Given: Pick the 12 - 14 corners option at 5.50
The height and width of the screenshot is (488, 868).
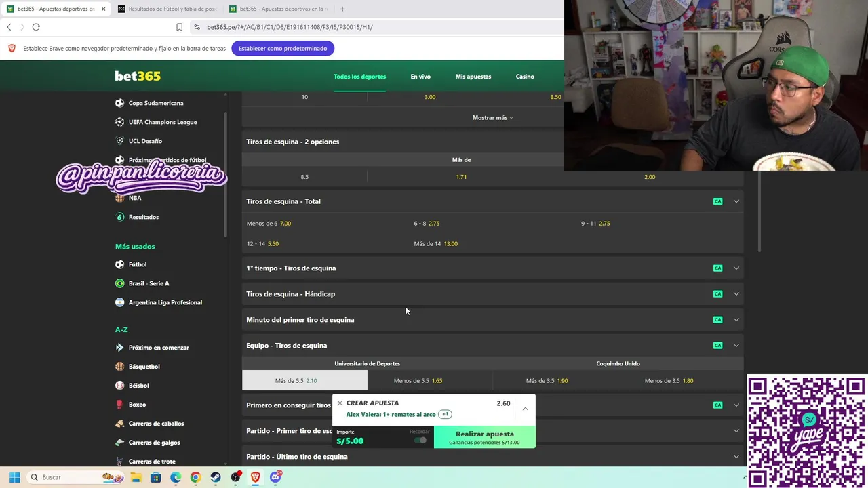Looking at the screenshot, I should 263,244.
